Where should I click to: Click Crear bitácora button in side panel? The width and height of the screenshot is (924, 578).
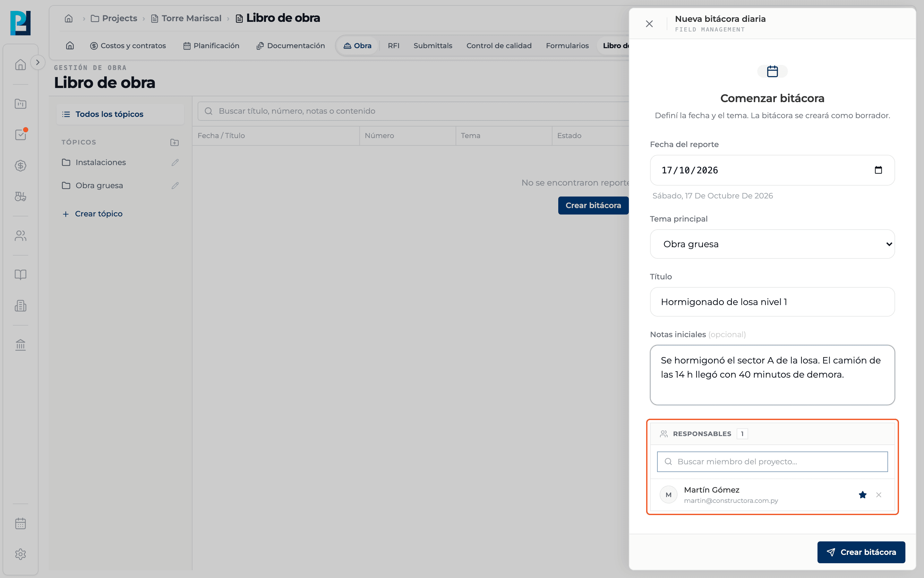click(x=861, y=552)
